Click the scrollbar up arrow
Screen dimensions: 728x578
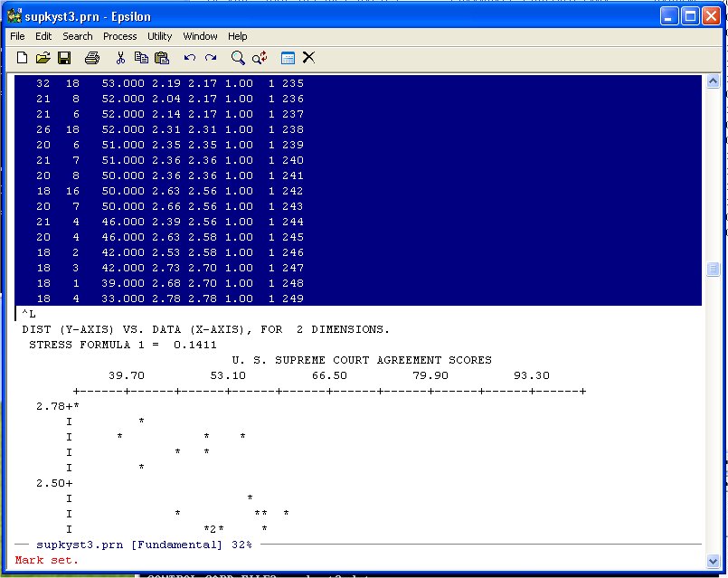tap(712, 81)
